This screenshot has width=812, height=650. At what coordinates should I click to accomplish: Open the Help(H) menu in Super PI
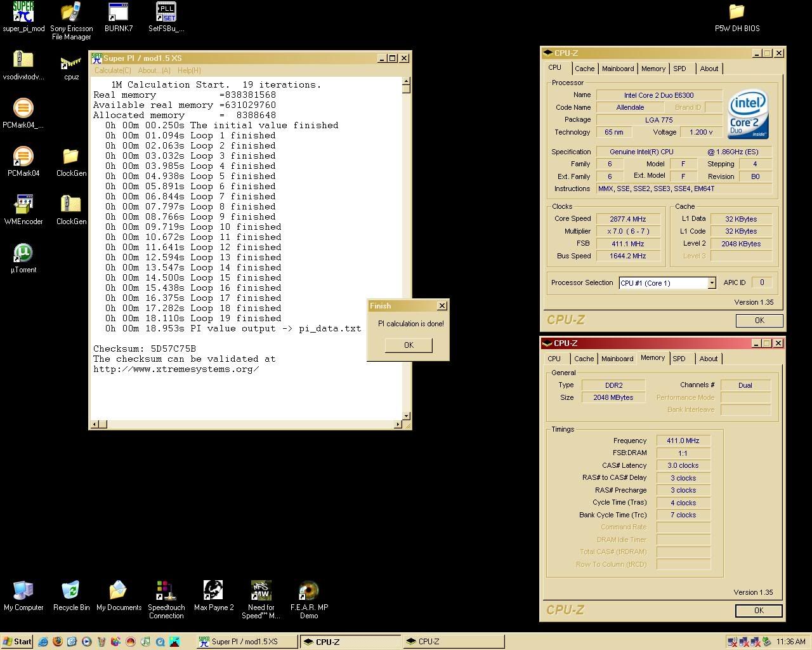(189, 70)
